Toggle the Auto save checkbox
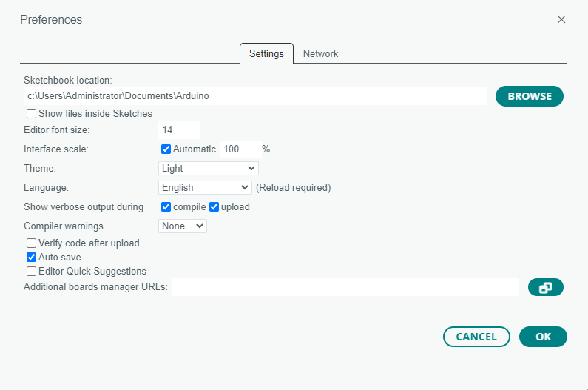Viewport: 588px width, 390px height. 32,257
